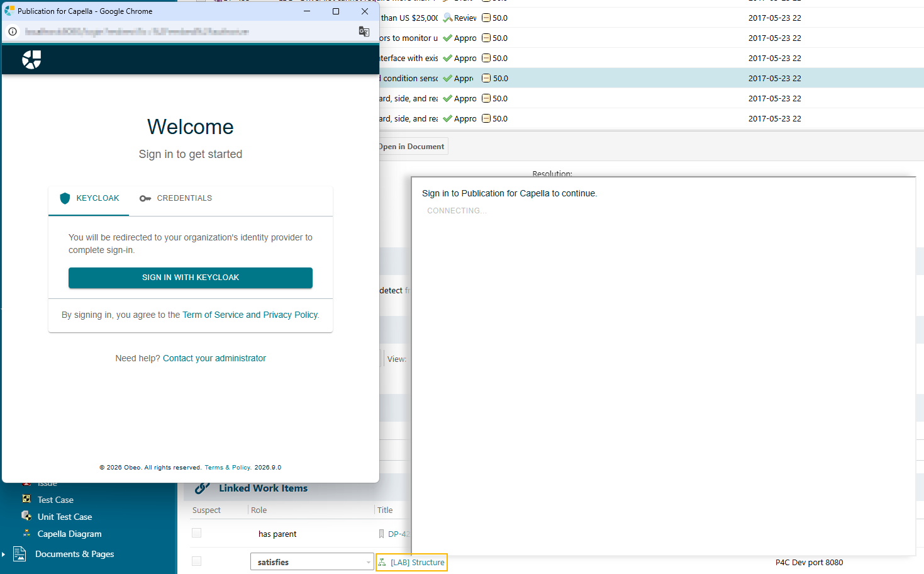This screenshot has height=574, width=924.
Task: Click the Review status icon in the $25,000 row
Action: 448,18
